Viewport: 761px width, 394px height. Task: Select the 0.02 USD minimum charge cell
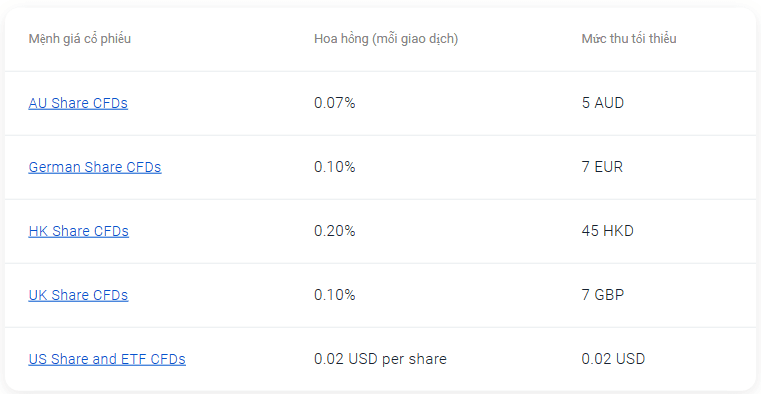(613, 359)
